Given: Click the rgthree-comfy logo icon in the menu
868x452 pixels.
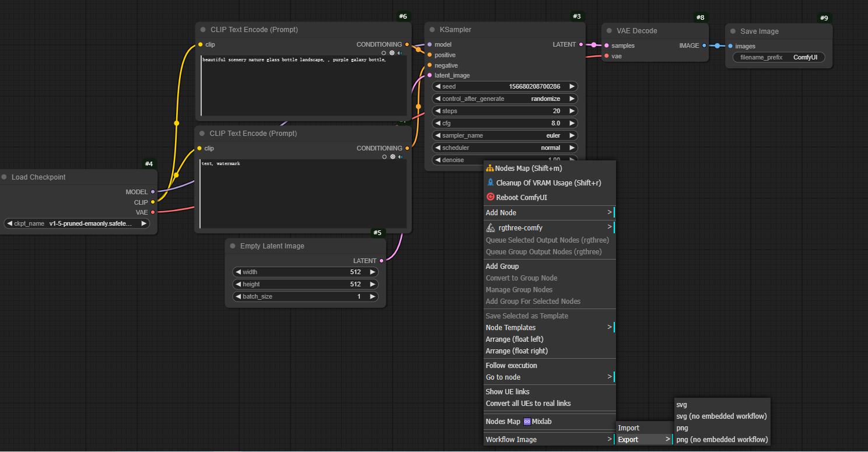Looking at the screenshot, I should [x=490, y=227].
